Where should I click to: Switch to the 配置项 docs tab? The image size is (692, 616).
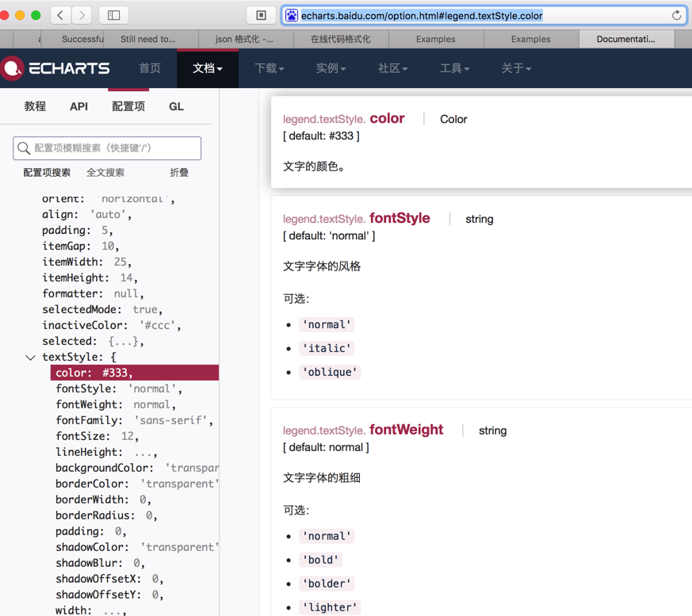click(128, 106)
